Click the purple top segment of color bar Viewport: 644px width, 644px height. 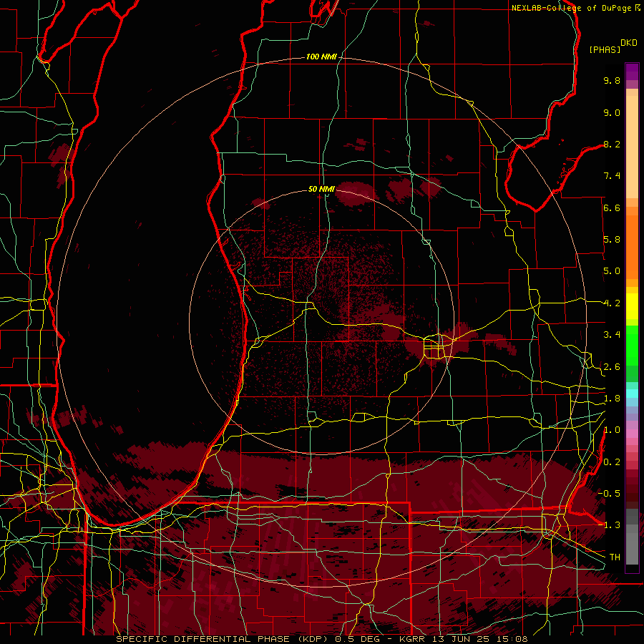(632, 72)
